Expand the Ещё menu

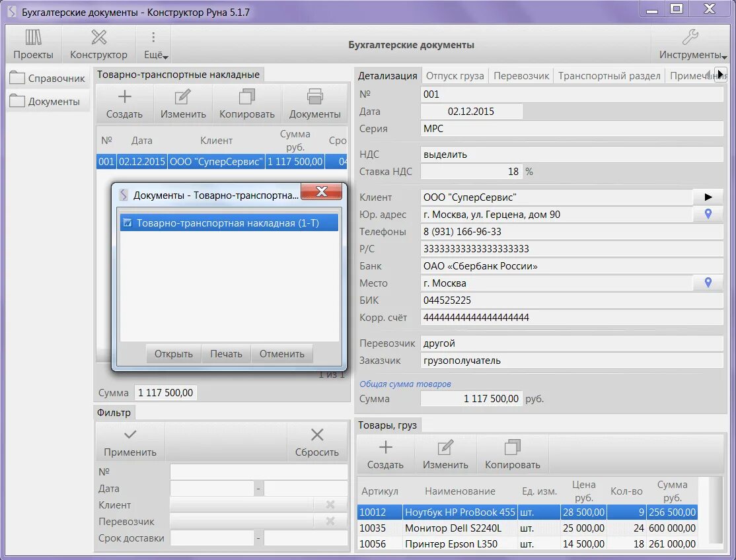tap(153, 44)
